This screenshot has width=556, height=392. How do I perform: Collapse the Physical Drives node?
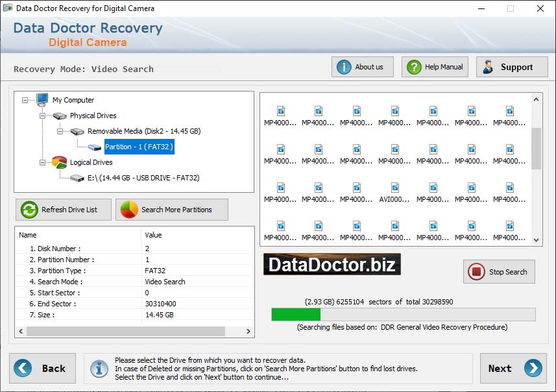pyautogui.click(x=42, y=116)
